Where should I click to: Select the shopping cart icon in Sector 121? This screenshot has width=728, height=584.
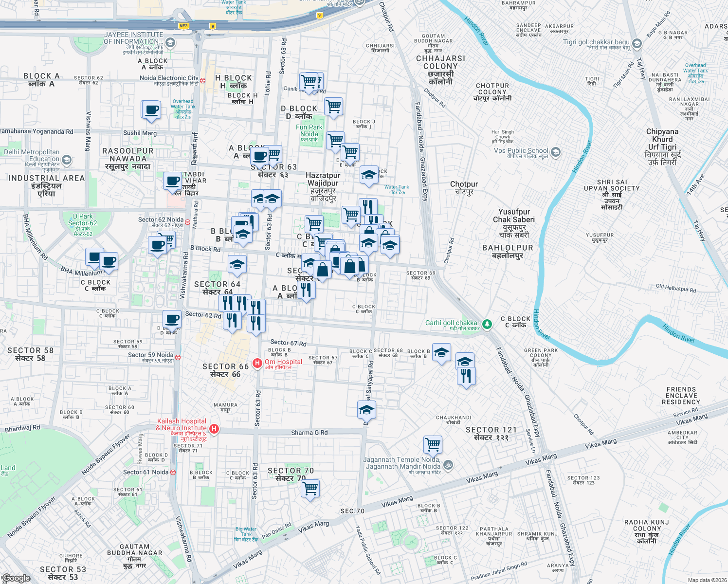point(433,444)
